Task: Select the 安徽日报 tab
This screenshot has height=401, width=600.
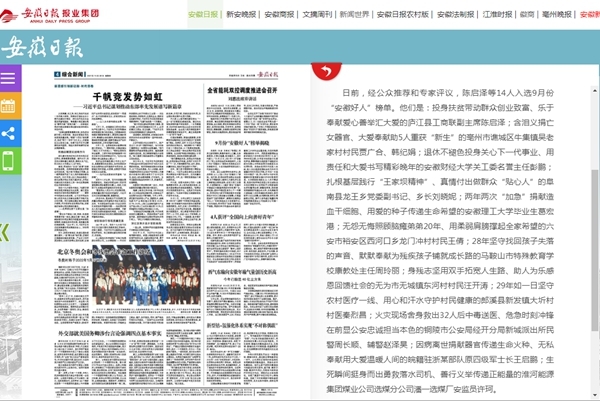Action: (x=205, y=16)
